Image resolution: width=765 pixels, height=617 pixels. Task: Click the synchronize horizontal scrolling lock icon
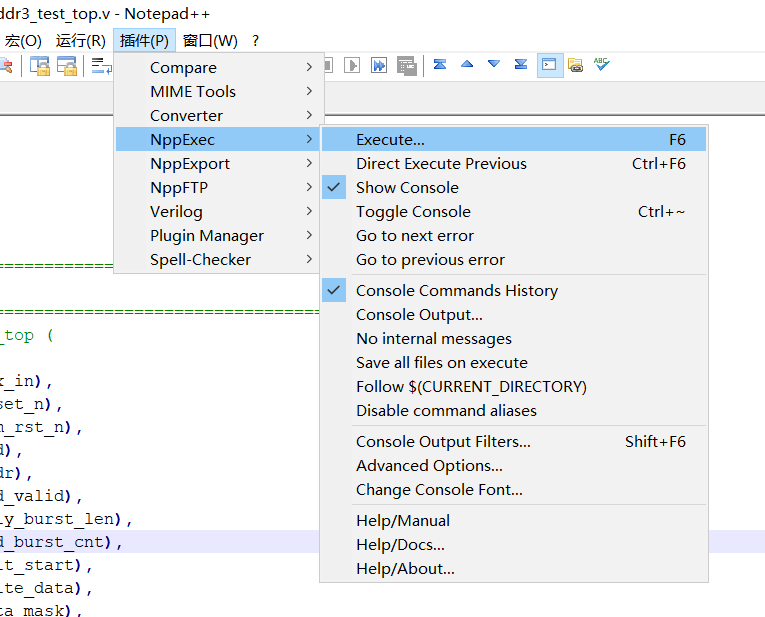pos(67,65)
